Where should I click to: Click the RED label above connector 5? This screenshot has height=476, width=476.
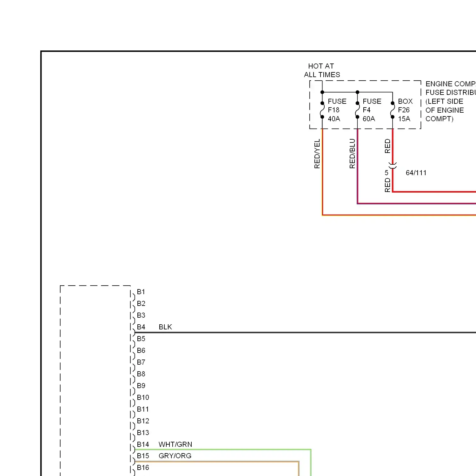387,146
